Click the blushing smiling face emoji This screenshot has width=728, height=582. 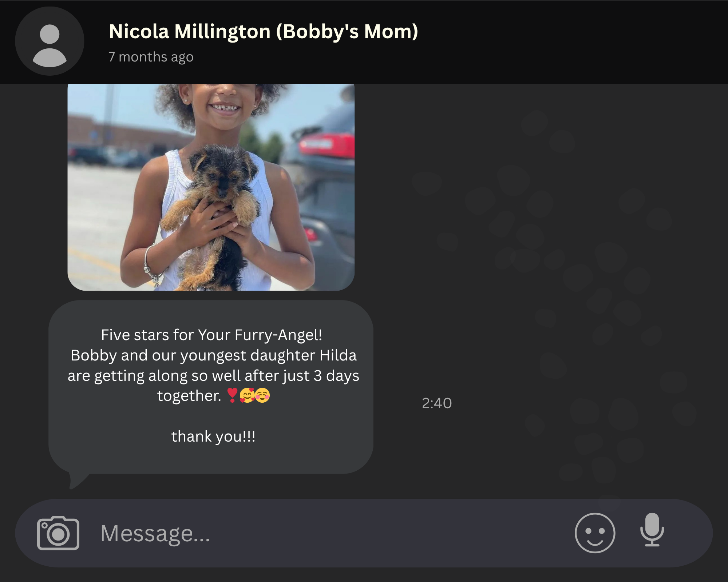pos(262,395)
